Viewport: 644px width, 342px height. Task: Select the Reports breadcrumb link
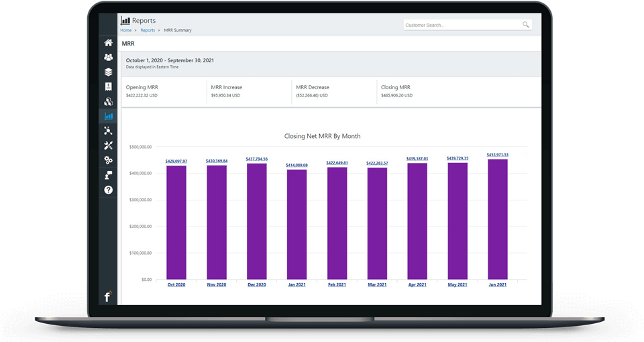(x=148, y=30)
